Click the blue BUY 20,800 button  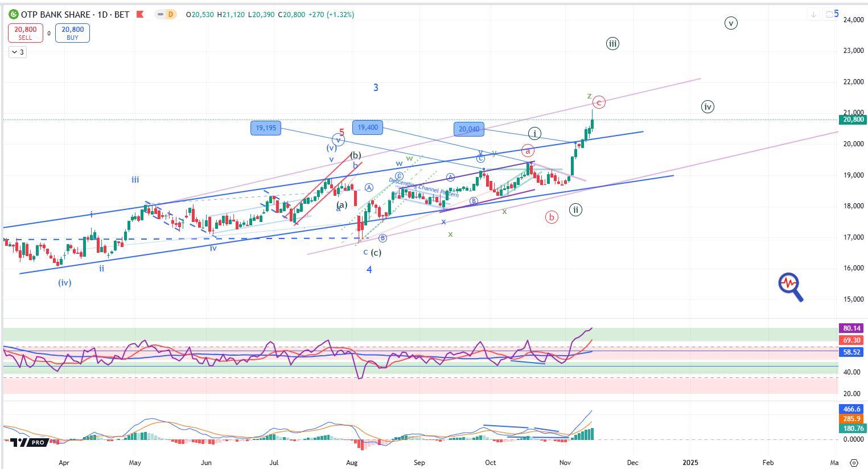pos(72,33)
